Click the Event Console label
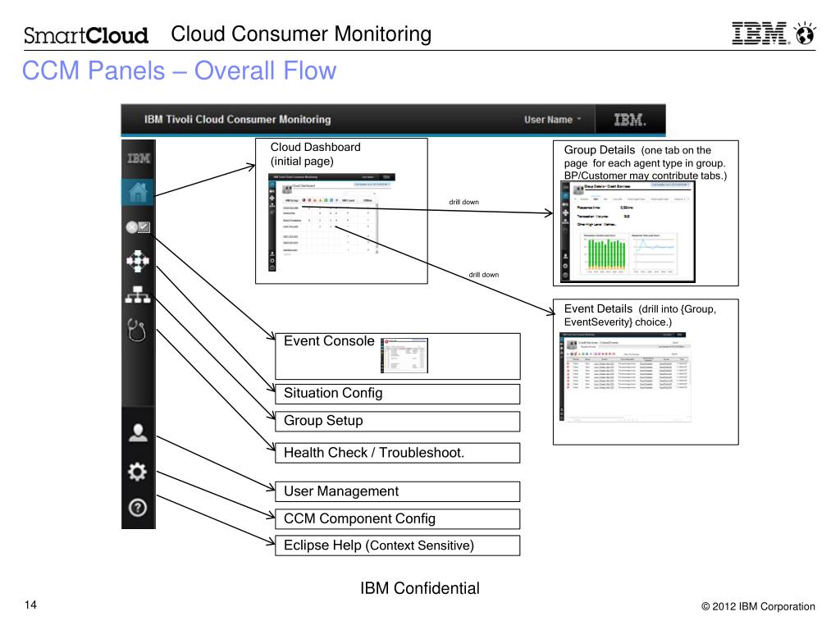840x630 pixels. pyautogui.click(x=329, y=341)
